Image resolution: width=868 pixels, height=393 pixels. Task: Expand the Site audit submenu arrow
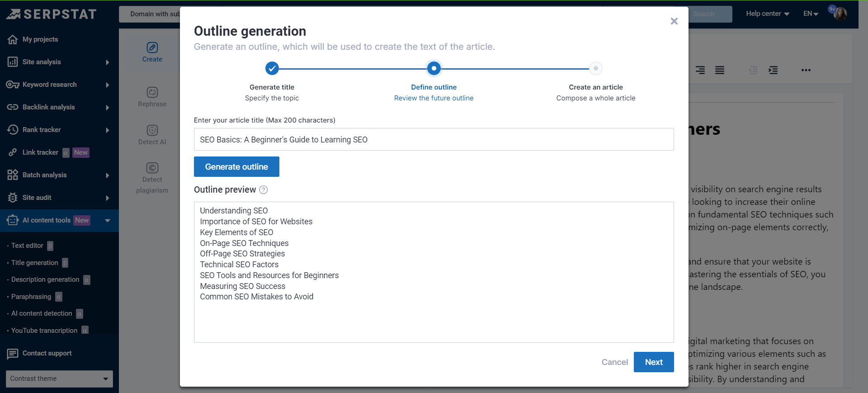[x=108, y=198]
